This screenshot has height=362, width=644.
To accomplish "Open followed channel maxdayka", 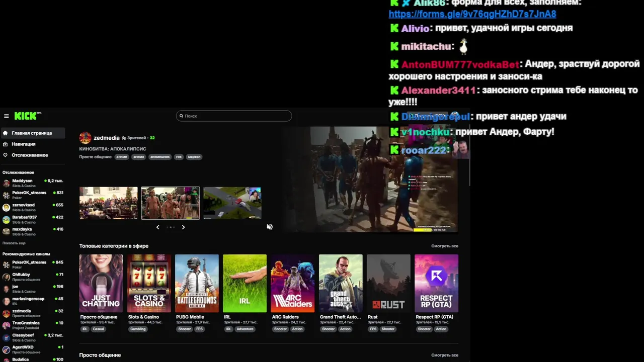I will [x=33, y=231].
